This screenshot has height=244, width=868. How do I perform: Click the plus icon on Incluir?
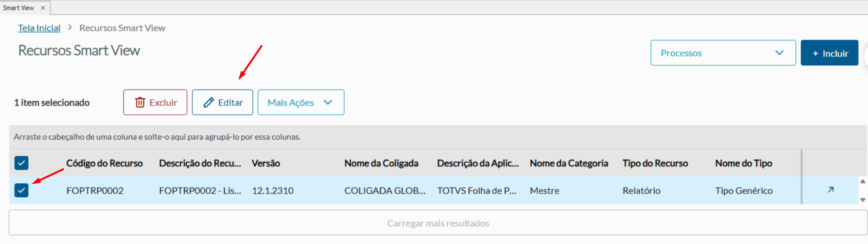[x=815, y=54]
